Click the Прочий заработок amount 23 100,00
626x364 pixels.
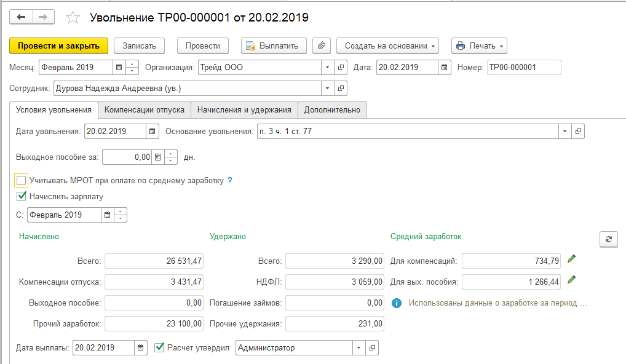click(154, 323)
